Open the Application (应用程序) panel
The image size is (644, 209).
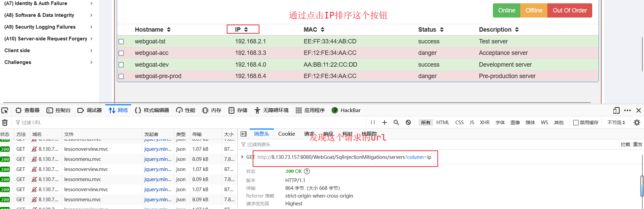[310, 110]
